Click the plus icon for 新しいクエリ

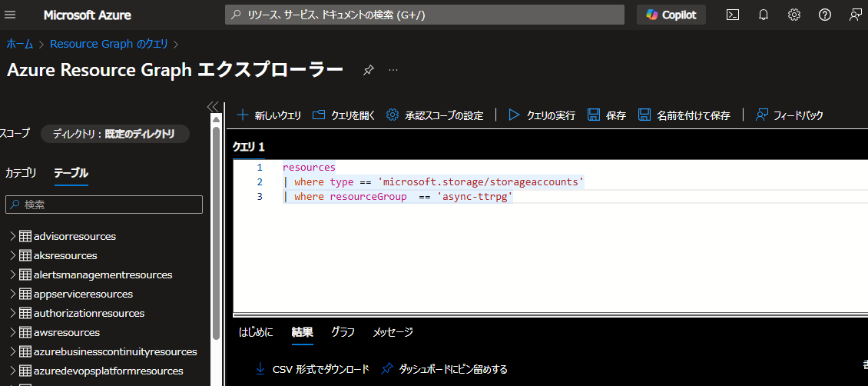click(243, 115)
